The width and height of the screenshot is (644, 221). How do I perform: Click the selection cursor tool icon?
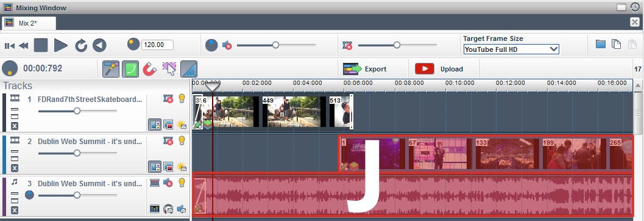tap(169, 69)
